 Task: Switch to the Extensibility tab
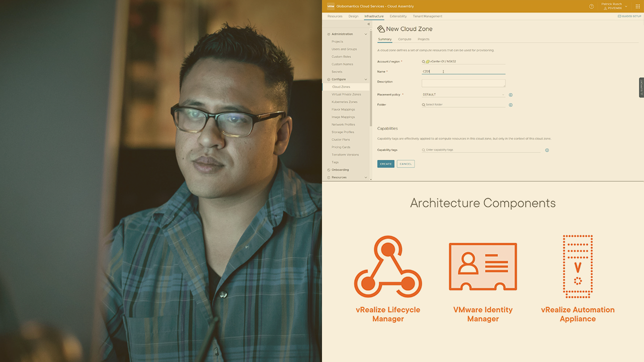coord(398,16)
